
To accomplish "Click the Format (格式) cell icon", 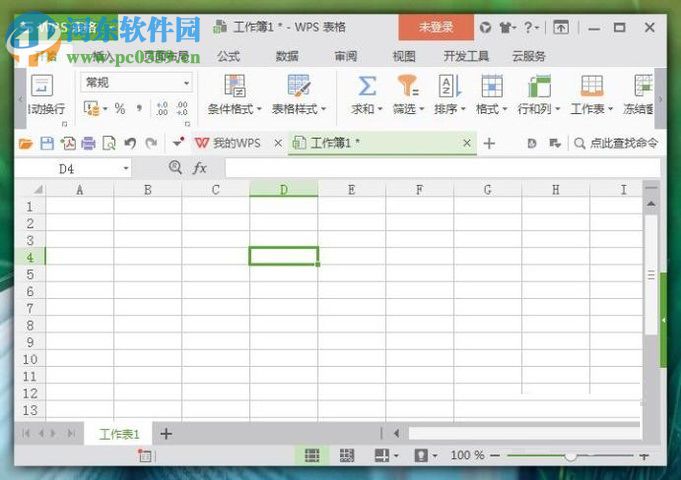I will click(492, 86).
